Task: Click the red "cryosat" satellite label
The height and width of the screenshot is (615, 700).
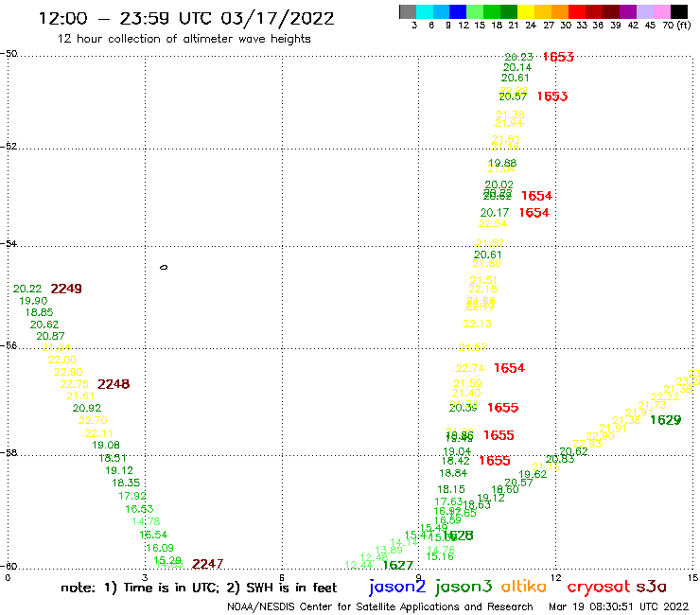Action: pyautogui.click(x=599, y=587)
